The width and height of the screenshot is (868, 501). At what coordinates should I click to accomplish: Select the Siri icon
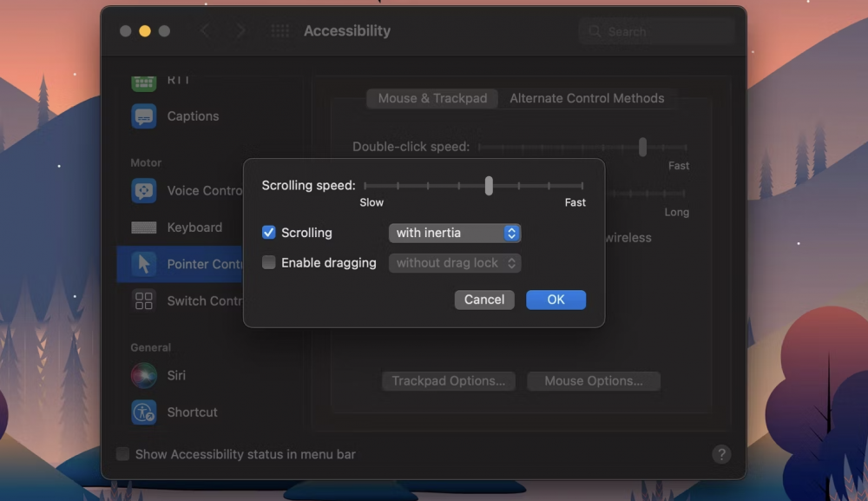coord(144,375)
